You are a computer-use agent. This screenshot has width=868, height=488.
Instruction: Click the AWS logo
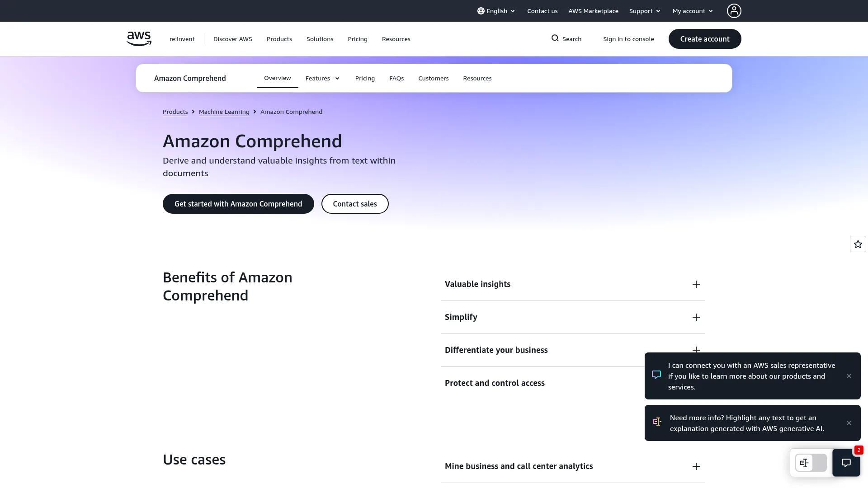pos(139,39)
